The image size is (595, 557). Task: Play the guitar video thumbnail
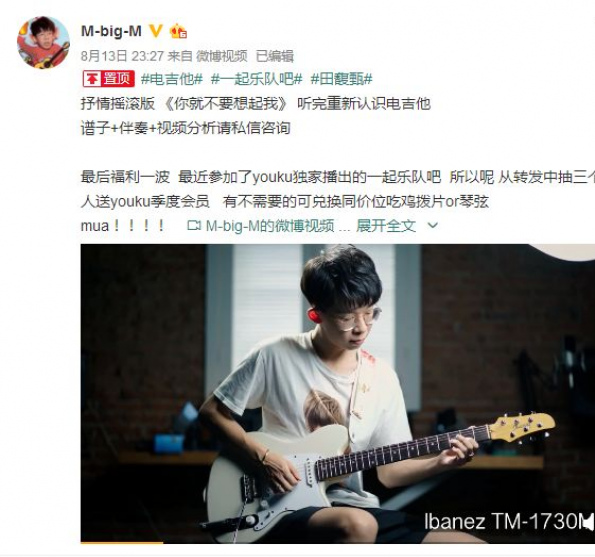338,393
